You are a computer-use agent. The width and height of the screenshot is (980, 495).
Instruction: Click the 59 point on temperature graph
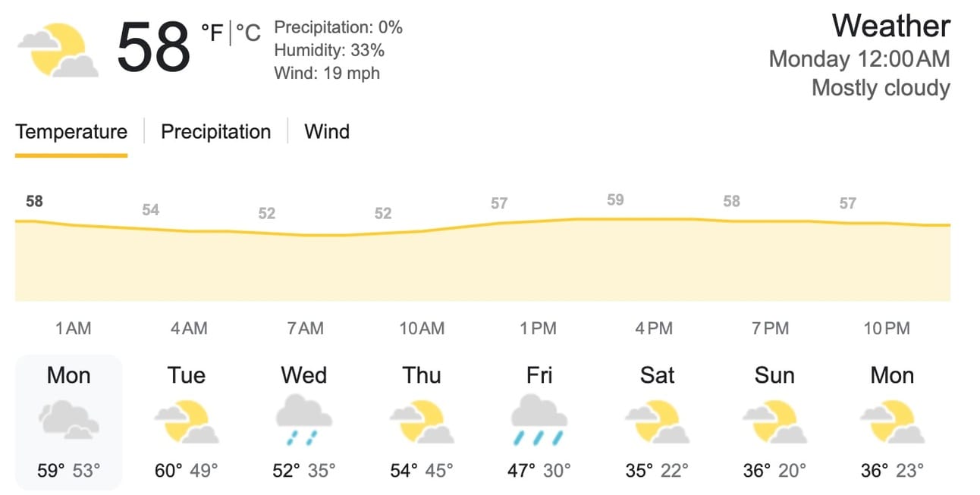coord(615,200)
